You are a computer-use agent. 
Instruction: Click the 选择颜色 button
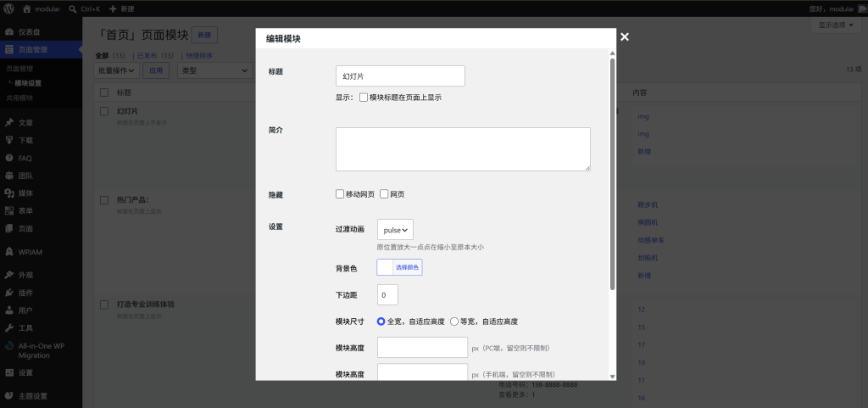click(x=408, y=268)
